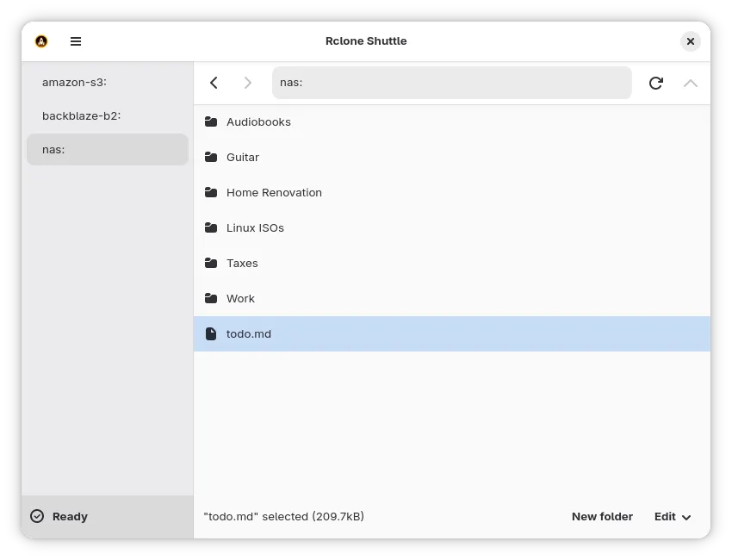Select the backblaze-b2: remote
732x560 pixels.
click(108, 115)
